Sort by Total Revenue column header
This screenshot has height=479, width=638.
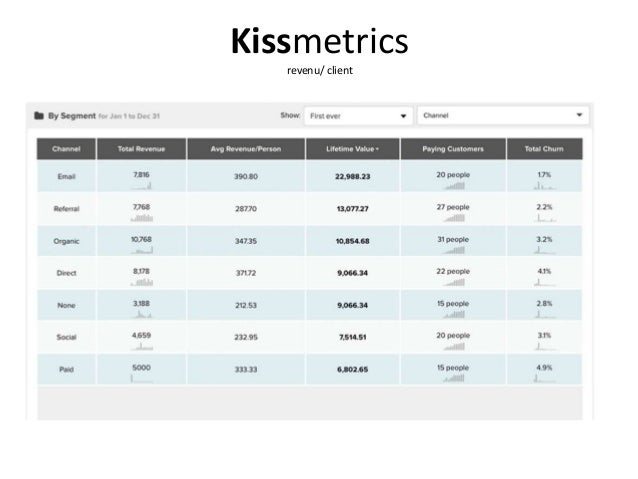pyautogui.click(x=141, y=149)
